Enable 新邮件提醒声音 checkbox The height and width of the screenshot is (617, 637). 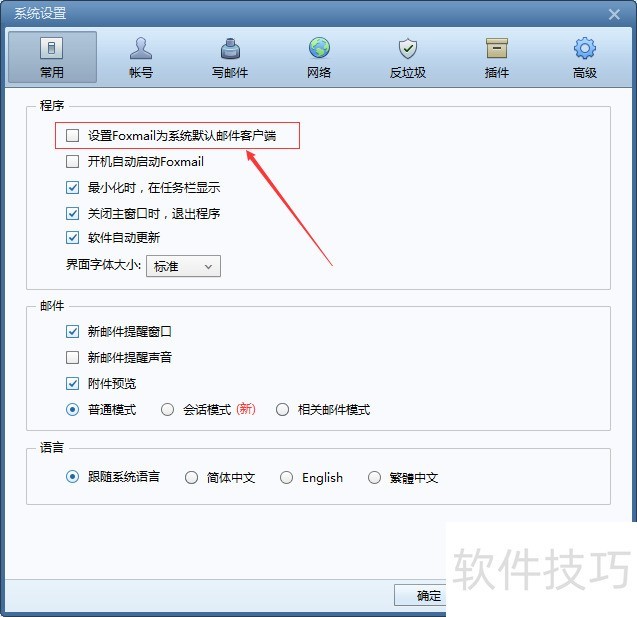click(x=72, y=357)
